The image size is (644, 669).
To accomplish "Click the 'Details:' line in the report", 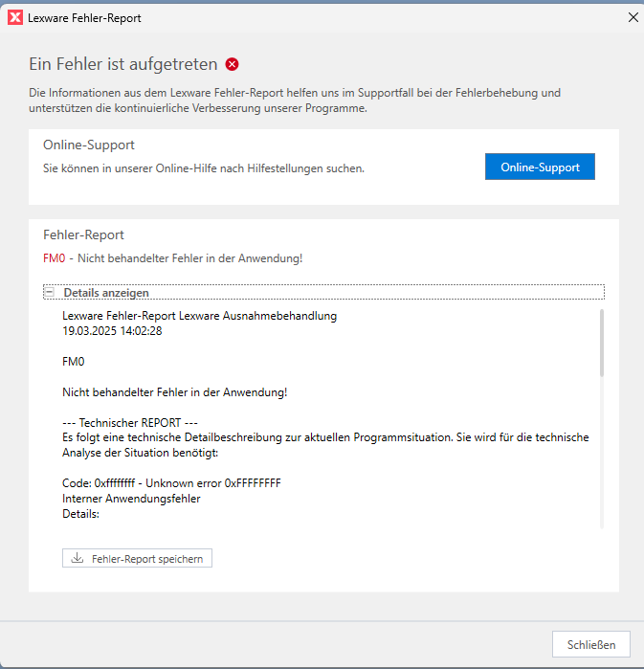I will point(80,514).
